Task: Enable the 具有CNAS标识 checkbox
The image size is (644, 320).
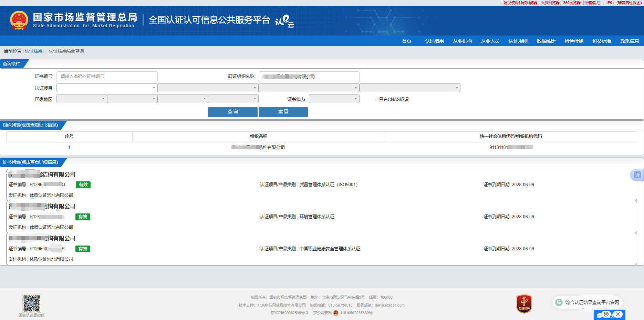Action: (x=377, y=99)
